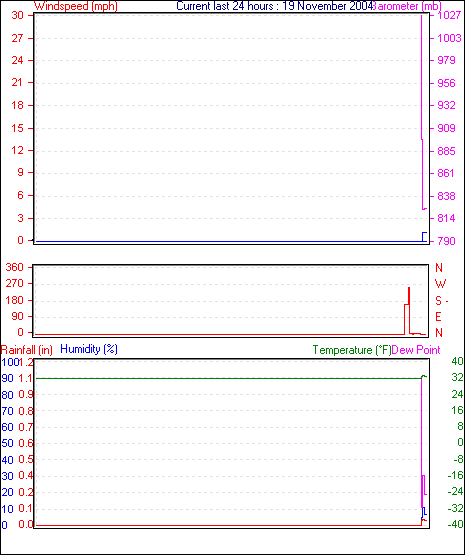Click the 'W' compass label
The width and height of the screenshot is (467, 558).
440,284
